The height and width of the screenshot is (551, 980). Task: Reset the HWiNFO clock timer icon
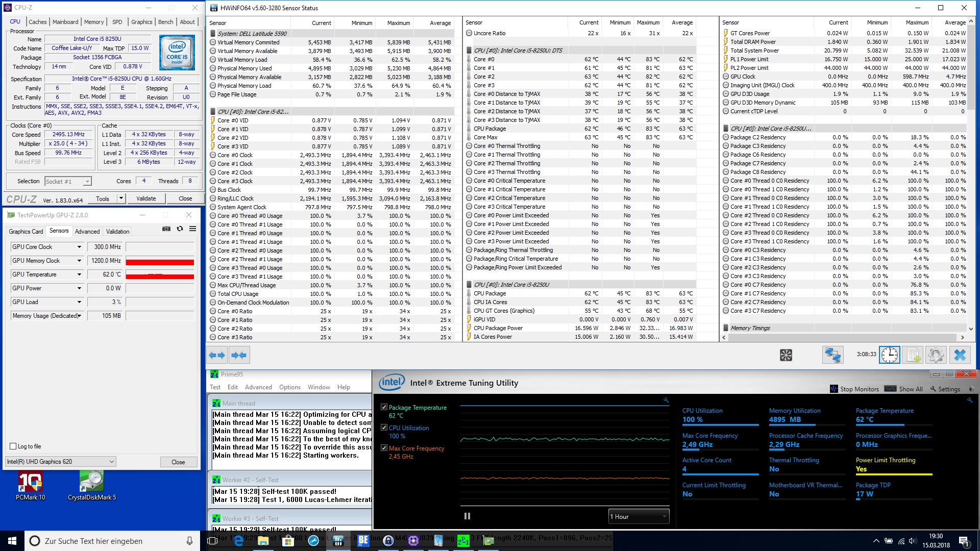(890, 355)
